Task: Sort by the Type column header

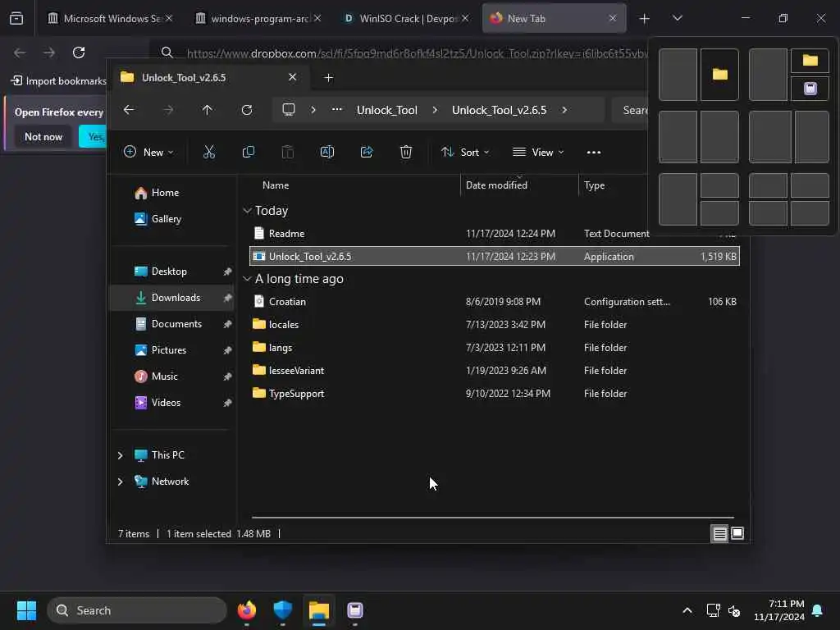Action: tap(594, 185)
